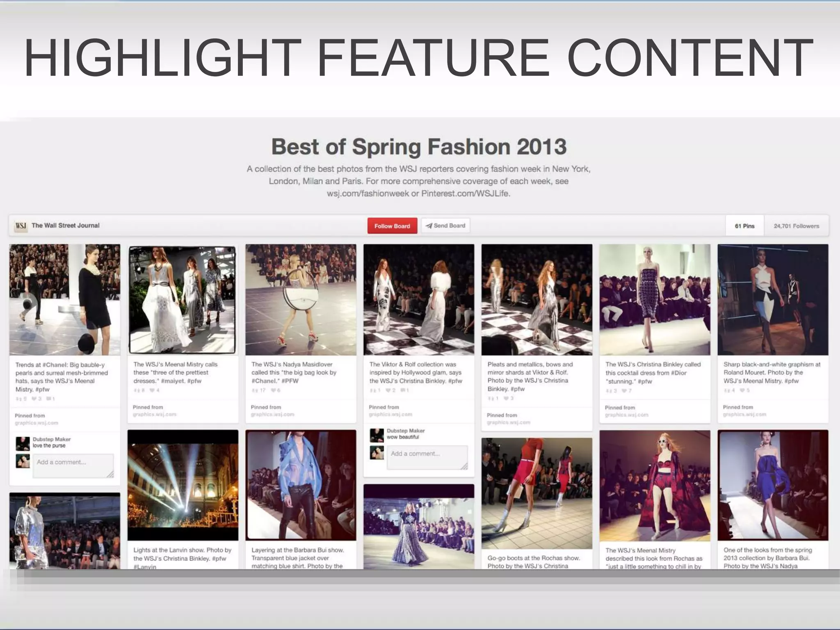Open Dubstep Maker name above 'love the purse'

click(52, 439)
